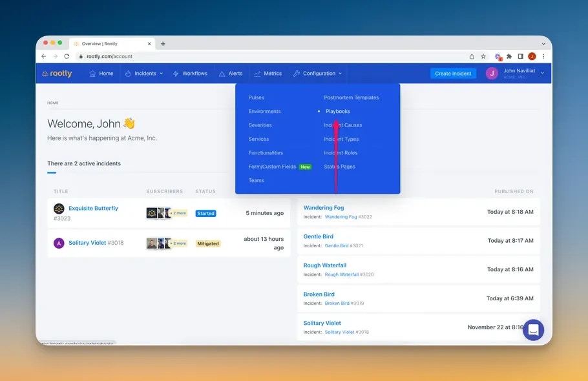Viewport: 588px width, 381px height.
Task: Click the HOME breadcrumb
Action: (53, 103)
